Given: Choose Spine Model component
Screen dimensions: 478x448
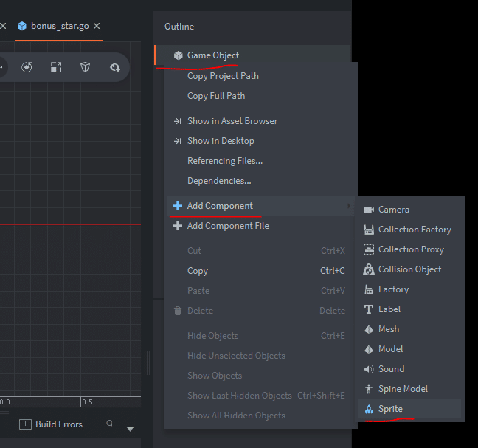Looking at the screenshot, I should 409,389.
